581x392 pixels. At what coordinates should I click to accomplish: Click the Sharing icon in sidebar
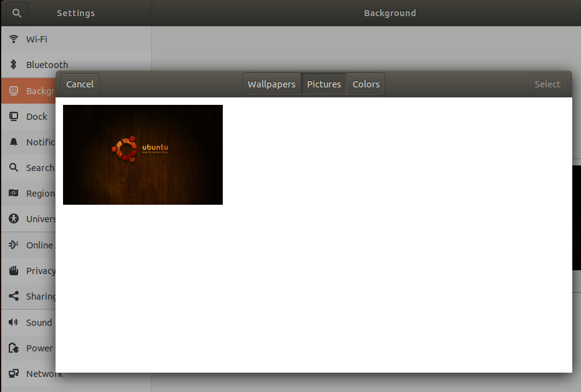click(x=14, y=296)
